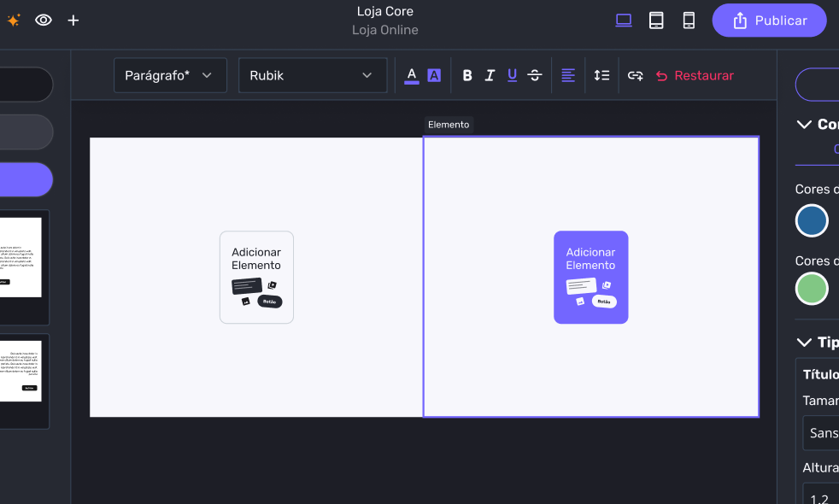Image resolution: width=839 pixels, height=504 pixels.
Task: Switch to mobile phone view icon
Action: click(x=689, y=21)
